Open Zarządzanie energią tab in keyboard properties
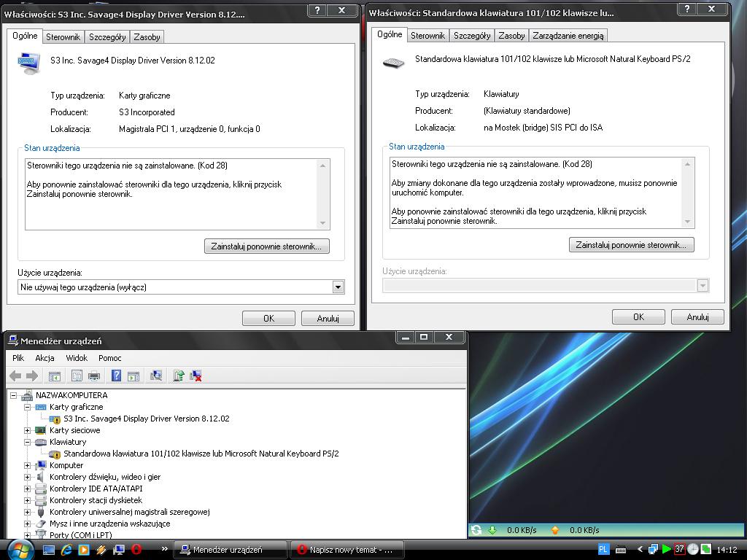747x560 pixels. pos(568,36)
